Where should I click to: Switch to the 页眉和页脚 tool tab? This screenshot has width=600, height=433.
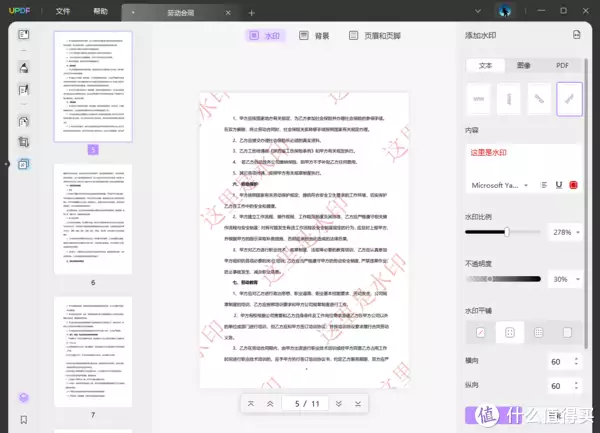tap(375, 36)
